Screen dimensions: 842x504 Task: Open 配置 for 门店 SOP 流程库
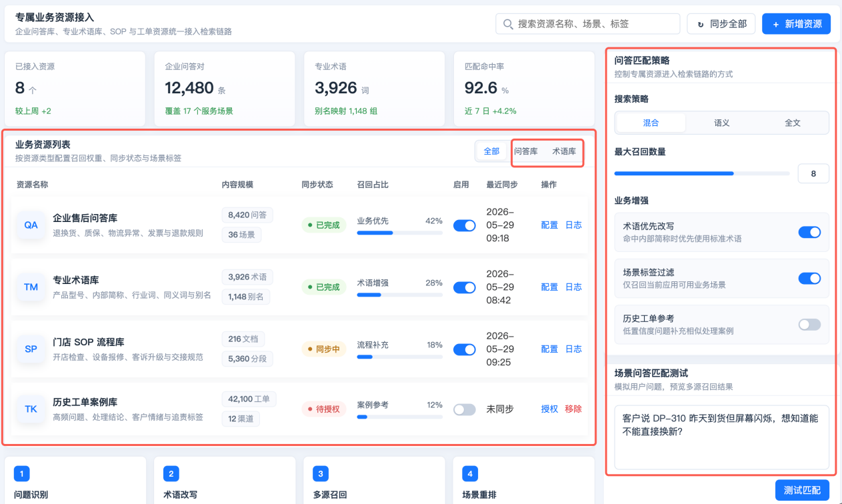[549, 349]
